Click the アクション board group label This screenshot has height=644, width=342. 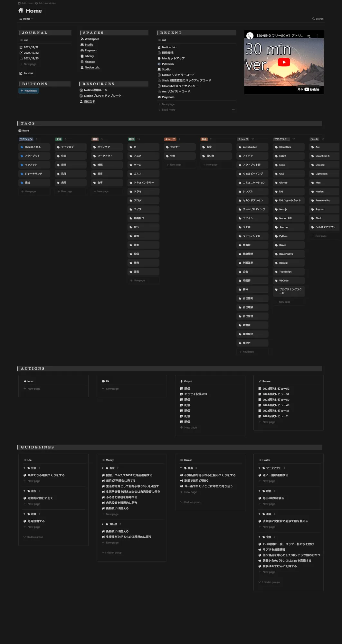(x=26, y=139)
